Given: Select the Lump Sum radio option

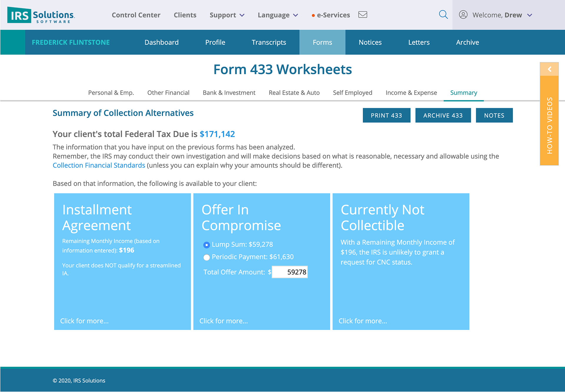Looking at the screenshot, I should (207, 245).
